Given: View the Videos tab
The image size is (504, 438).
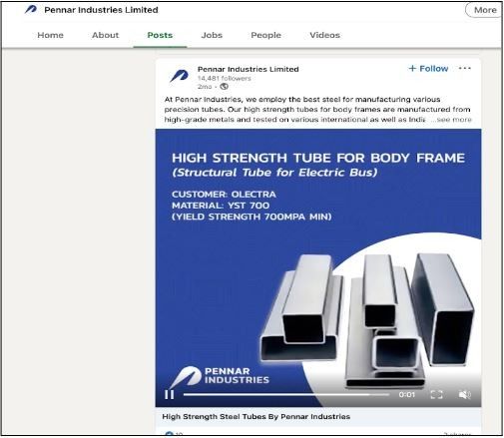Looking at the screenshot, I should (x=324, y=35).
